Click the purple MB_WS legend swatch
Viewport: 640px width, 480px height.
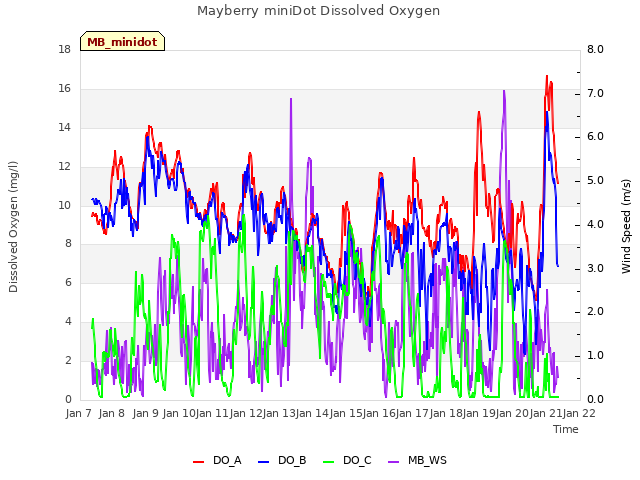tap(393, 462)
